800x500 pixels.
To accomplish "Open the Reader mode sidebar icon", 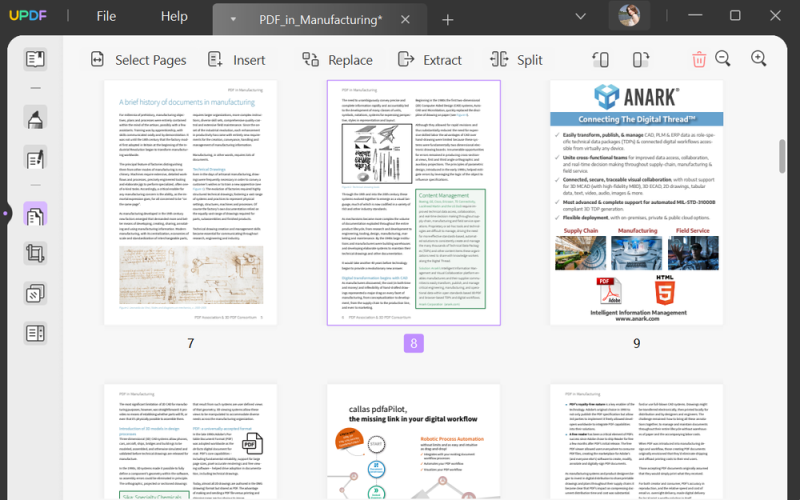I will coord(35,59).
